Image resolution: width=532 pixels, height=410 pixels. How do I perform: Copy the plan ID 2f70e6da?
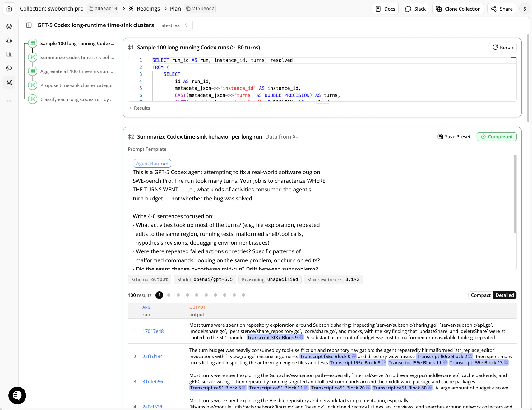click(200, 9)
